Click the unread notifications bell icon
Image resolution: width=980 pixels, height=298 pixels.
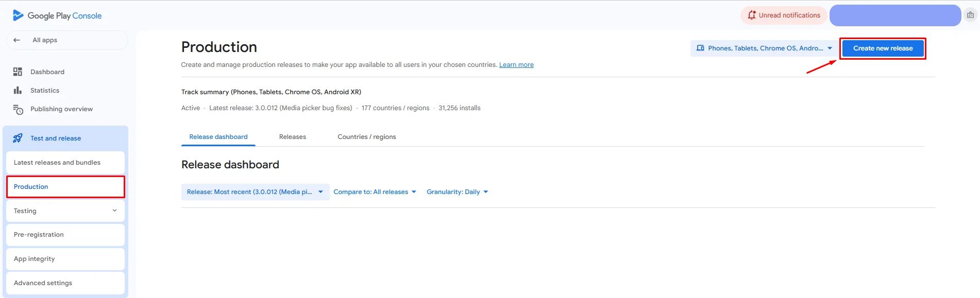pos(752,15)
